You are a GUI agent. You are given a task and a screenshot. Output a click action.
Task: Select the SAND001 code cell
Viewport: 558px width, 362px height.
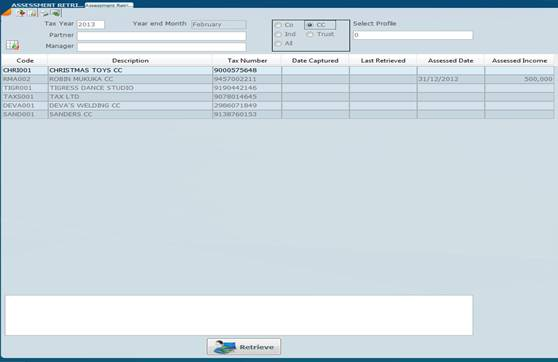point(25,114)
